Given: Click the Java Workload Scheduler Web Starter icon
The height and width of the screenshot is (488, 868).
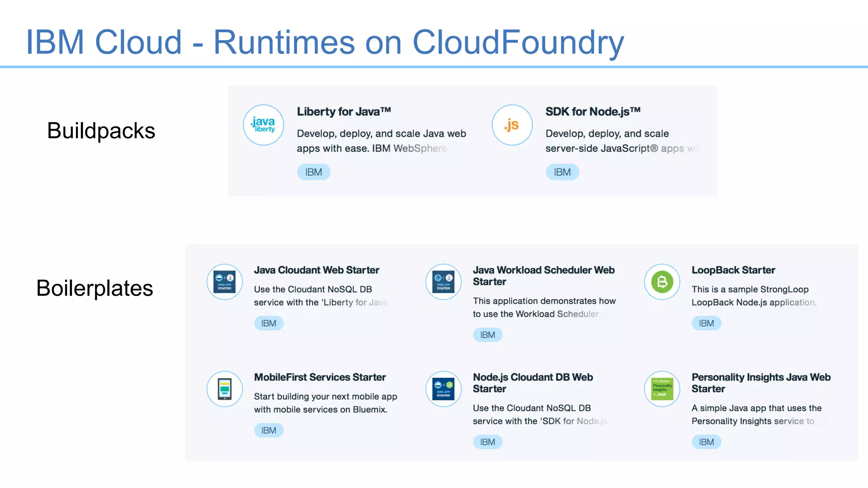Looking at the screenshot, I should coord(443,282).
